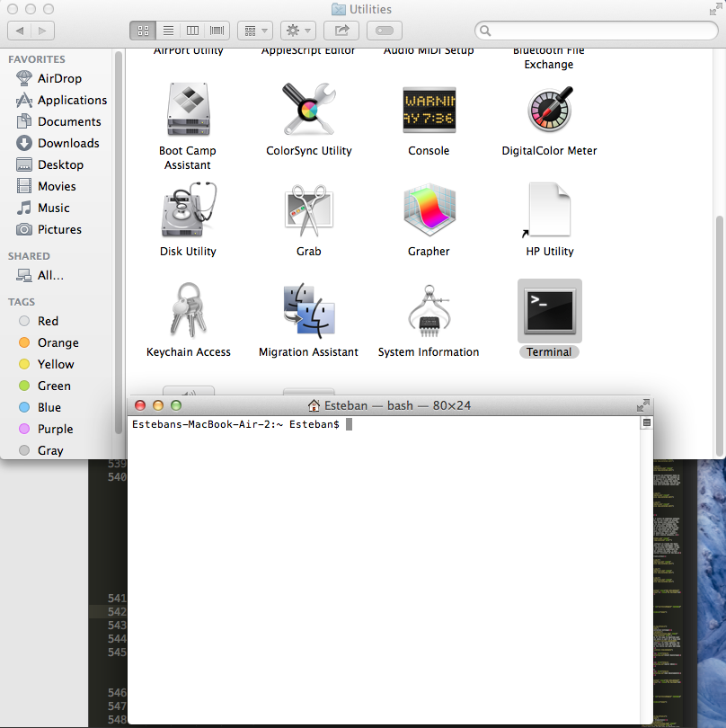The width and height of the screenshot is (726, 728).
Task: Switch to list view
Action: tap(169, 31)
